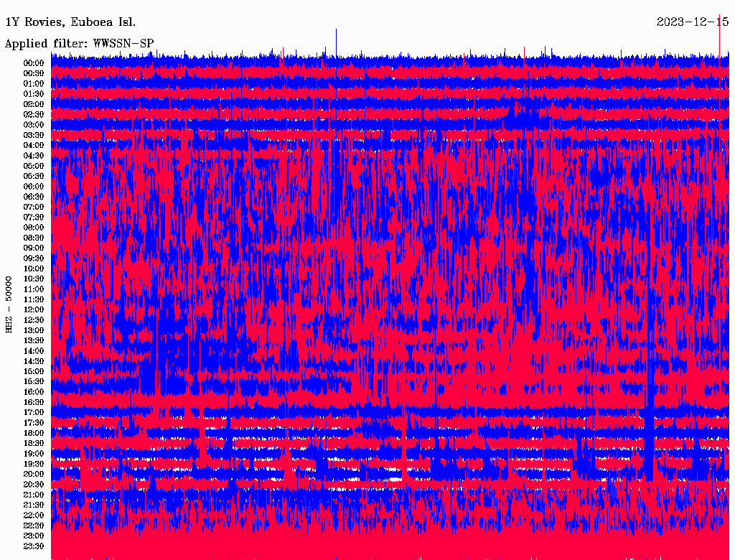
Task: Click the 12:00 time row label
Action: tap(34, 309)
